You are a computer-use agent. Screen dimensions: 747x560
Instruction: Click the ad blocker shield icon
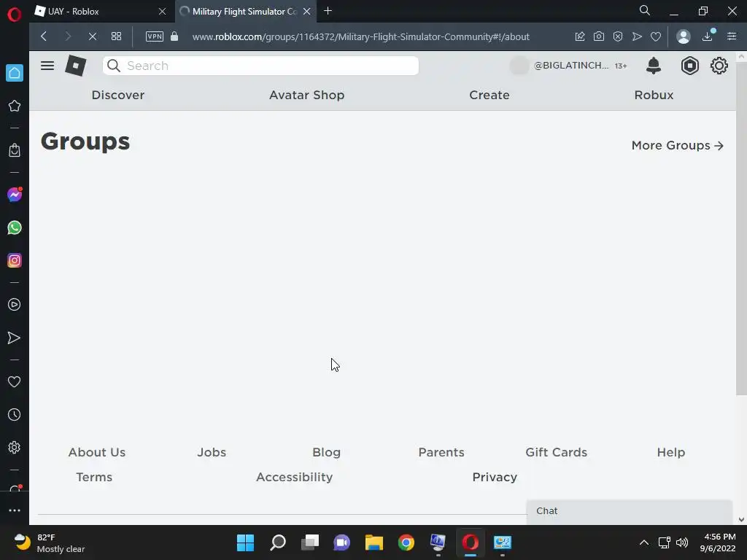pyautogui.click(x=618, y=36)
